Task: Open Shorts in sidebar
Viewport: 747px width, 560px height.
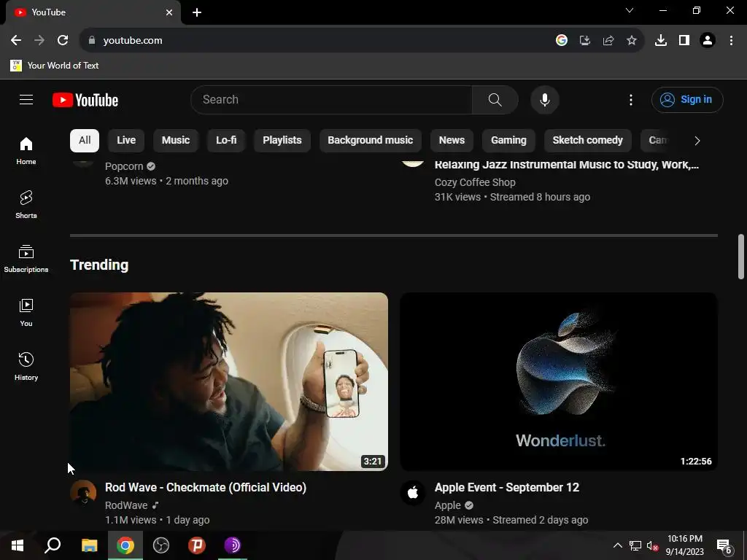Action: pos(26,205)
